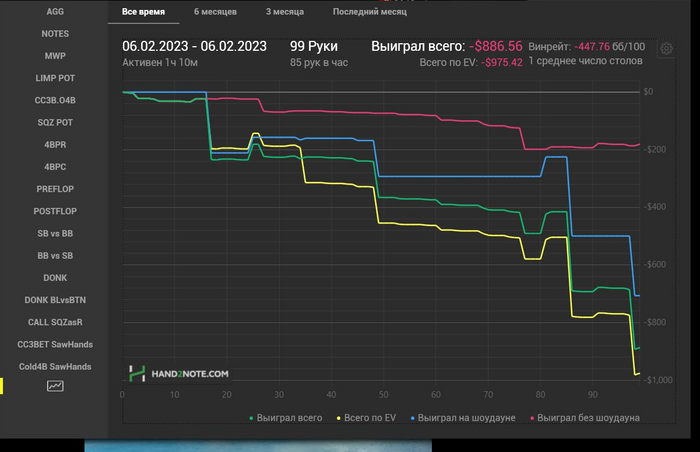This screenshot has width=700, height=452.
Task: Click the -$975.42 EV total value
Action: (501, 63)
